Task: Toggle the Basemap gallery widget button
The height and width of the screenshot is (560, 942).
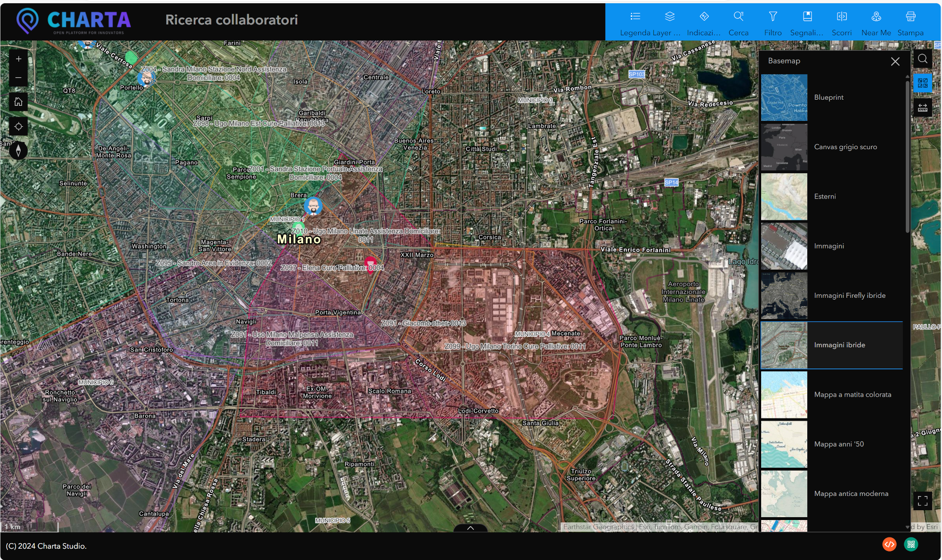Action: (x=923, y=83)
